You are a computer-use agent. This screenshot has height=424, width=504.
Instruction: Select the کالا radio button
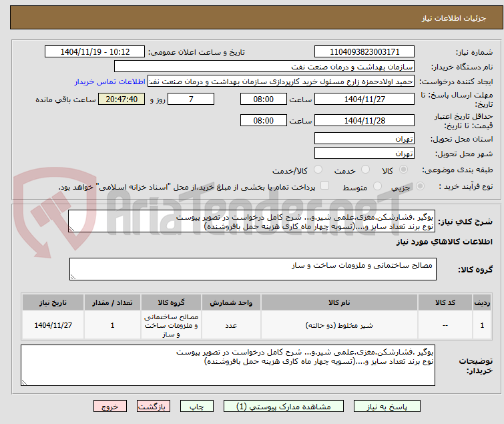(403, 170)
